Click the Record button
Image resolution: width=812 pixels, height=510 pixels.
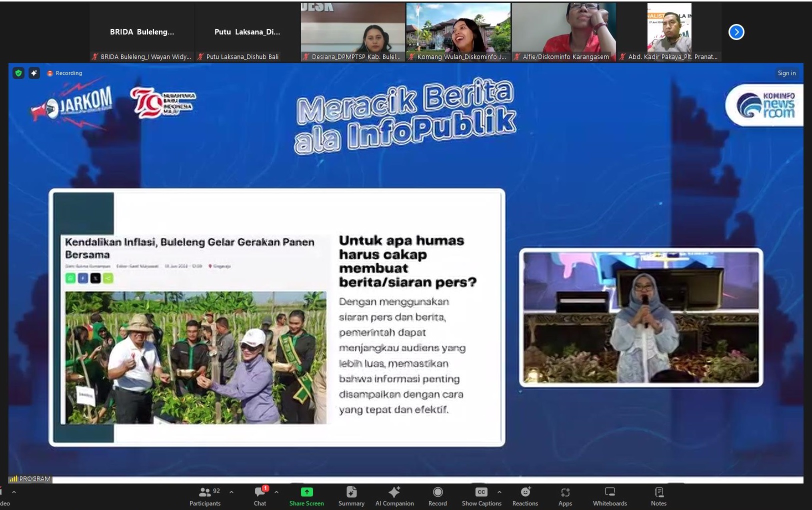pyautogui.click(x=437, y=496)
